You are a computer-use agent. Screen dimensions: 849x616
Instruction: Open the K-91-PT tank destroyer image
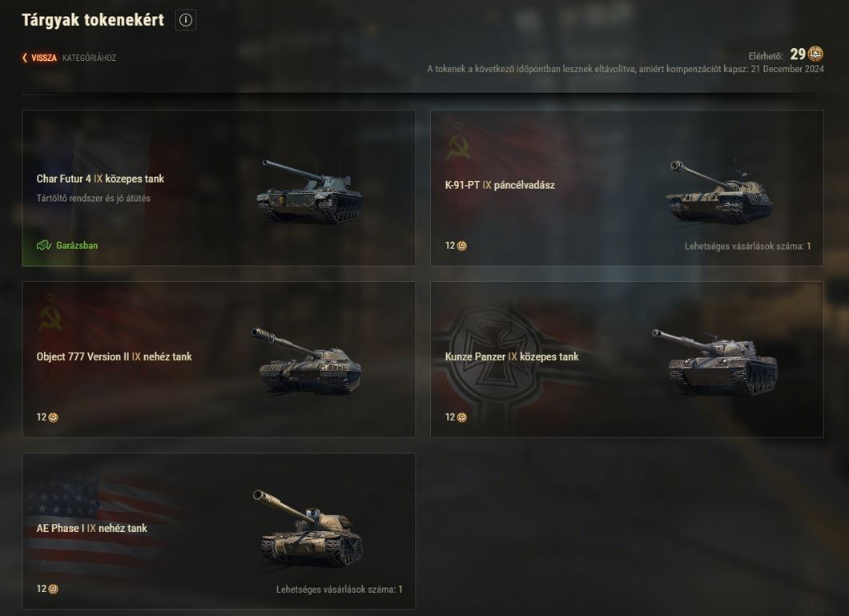coord(719,191)
